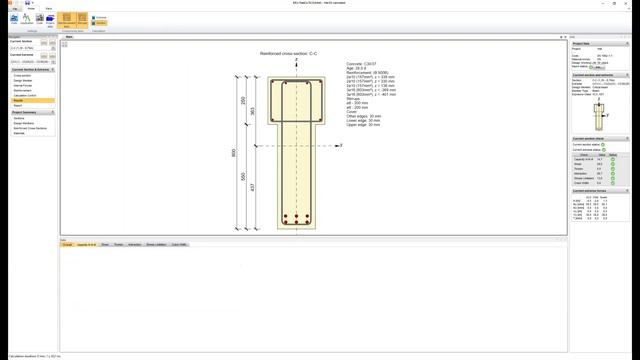Image resolution: width=640 pixels, height=360 pixels.
Task: Open Sections under Project Summary
Action: click(19, 118)
